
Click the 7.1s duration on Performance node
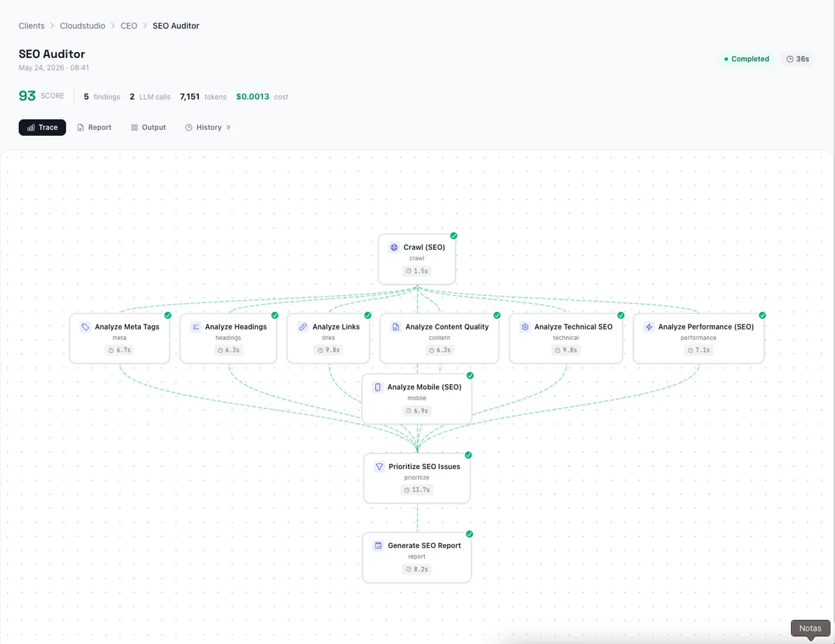click(x=699, y=350)
